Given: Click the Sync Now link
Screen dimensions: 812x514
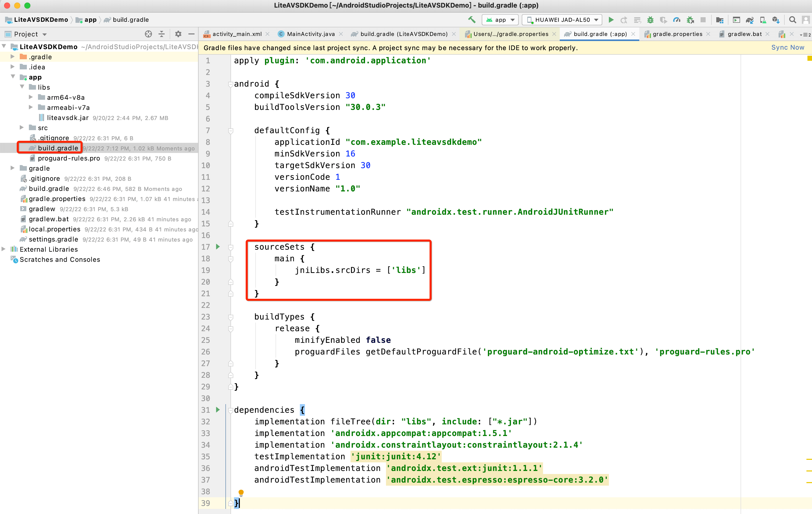Looking at the screenshot, I should tap(787, 48).
